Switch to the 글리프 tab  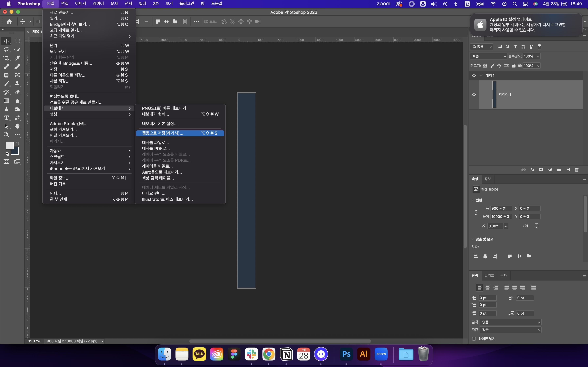pos(489,275)
